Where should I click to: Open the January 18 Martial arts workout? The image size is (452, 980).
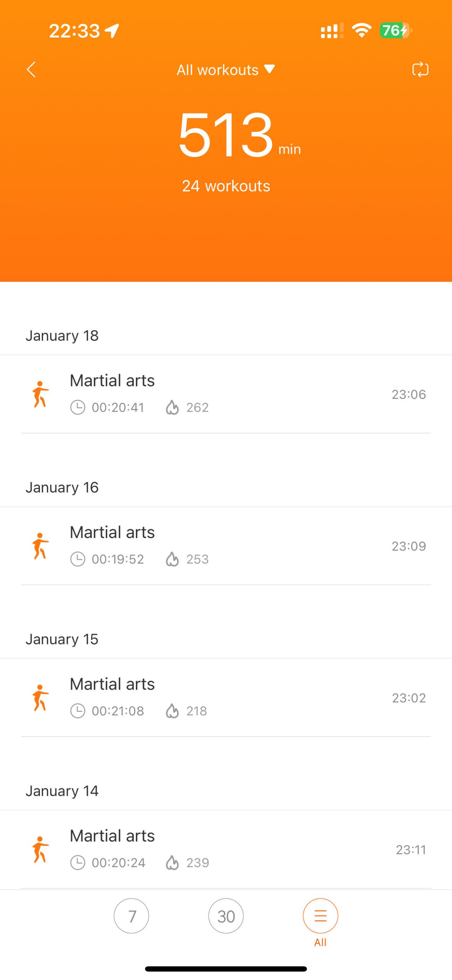[226, 394]
